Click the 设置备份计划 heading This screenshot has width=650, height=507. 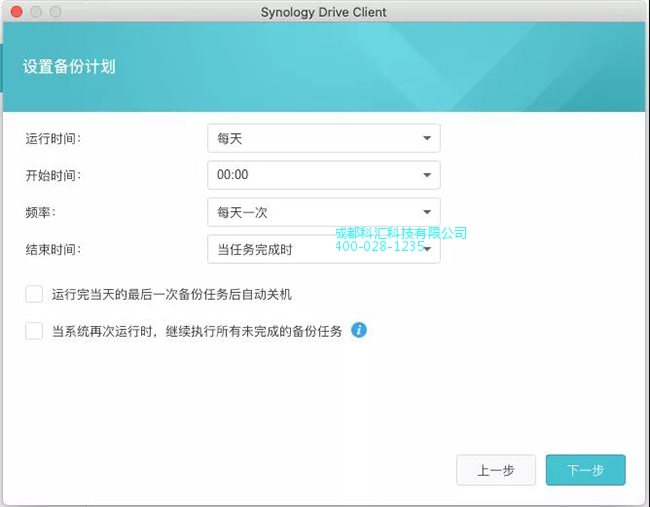[x=69, y=67]
